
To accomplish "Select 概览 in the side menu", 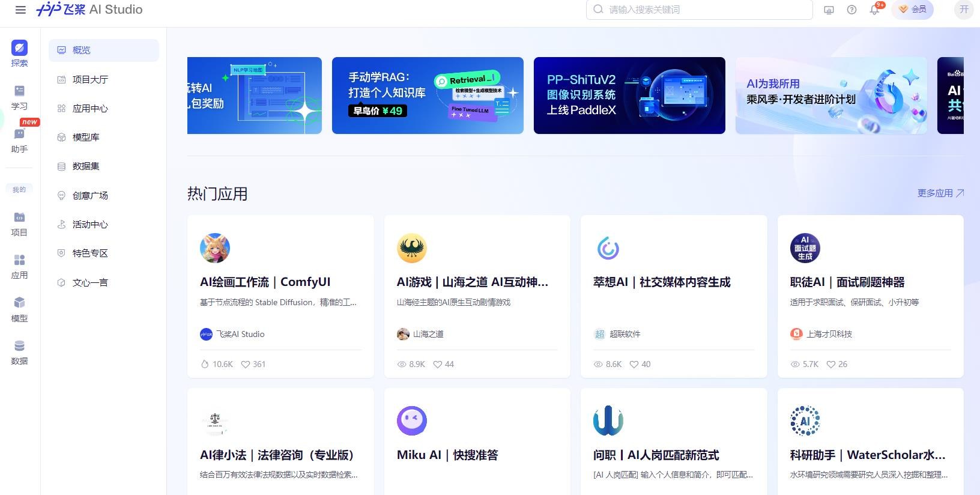I will coord(104,50).
